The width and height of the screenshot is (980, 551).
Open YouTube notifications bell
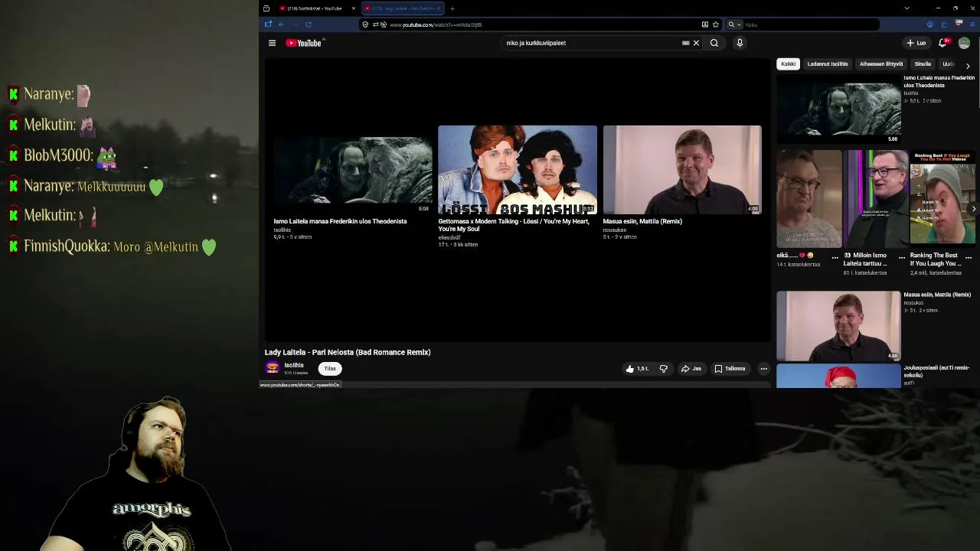(x=942, y=43)
